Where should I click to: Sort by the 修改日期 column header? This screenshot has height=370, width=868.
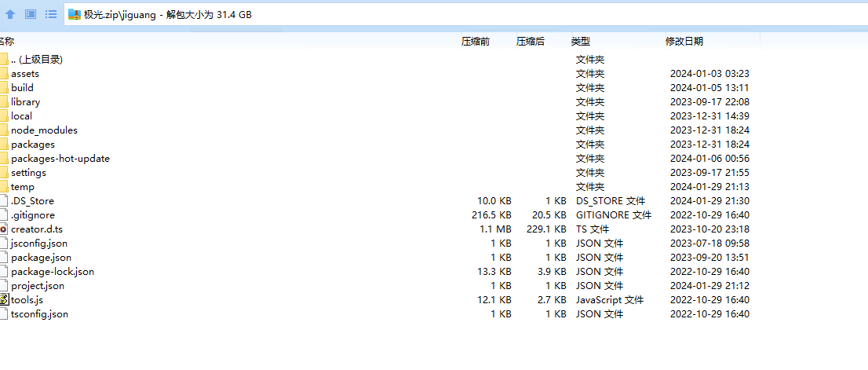(x=684, y=42)
